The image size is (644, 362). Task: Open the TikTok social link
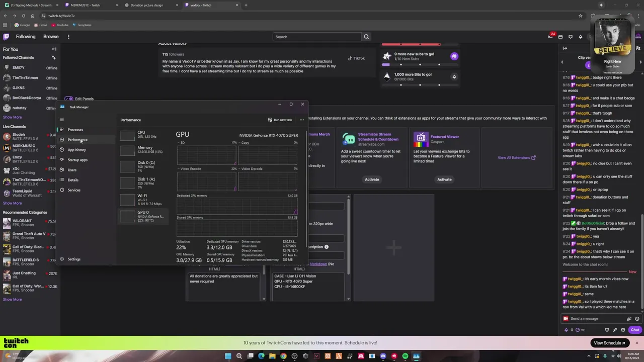tap(356, 58)
